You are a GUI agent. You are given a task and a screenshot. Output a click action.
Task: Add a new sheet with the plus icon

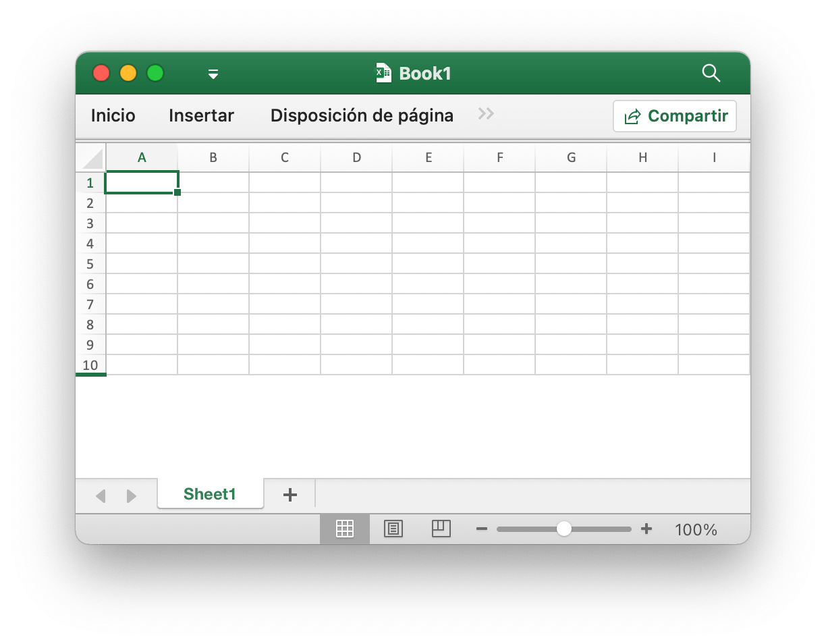click(x=290, y=494)
